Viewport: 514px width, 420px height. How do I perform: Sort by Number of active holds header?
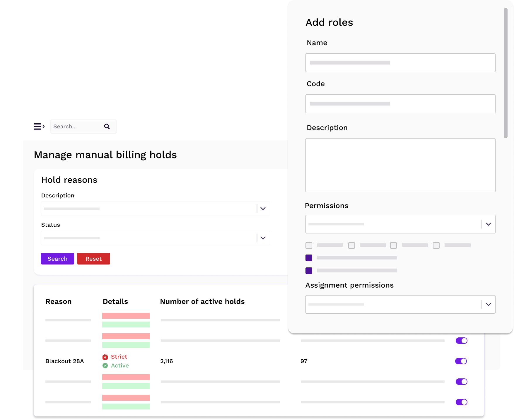(202, 301)
